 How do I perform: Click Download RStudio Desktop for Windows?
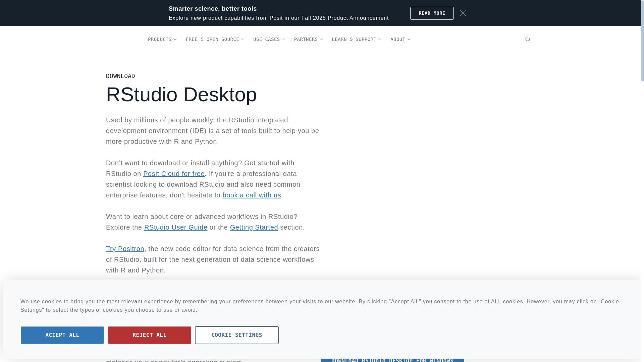[x=392, y=360]
